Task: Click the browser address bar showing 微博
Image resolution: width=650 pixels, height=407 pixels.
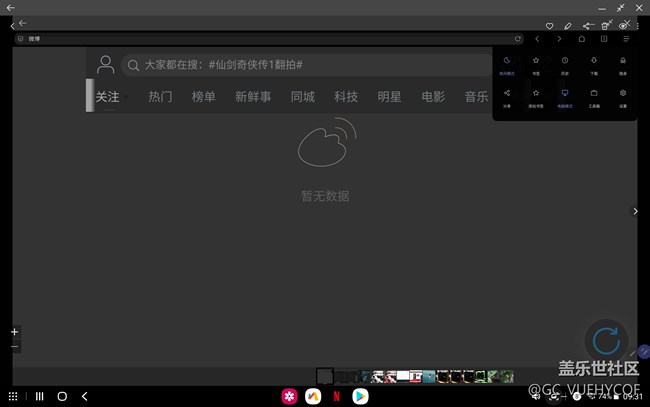Action: point(269,39)
